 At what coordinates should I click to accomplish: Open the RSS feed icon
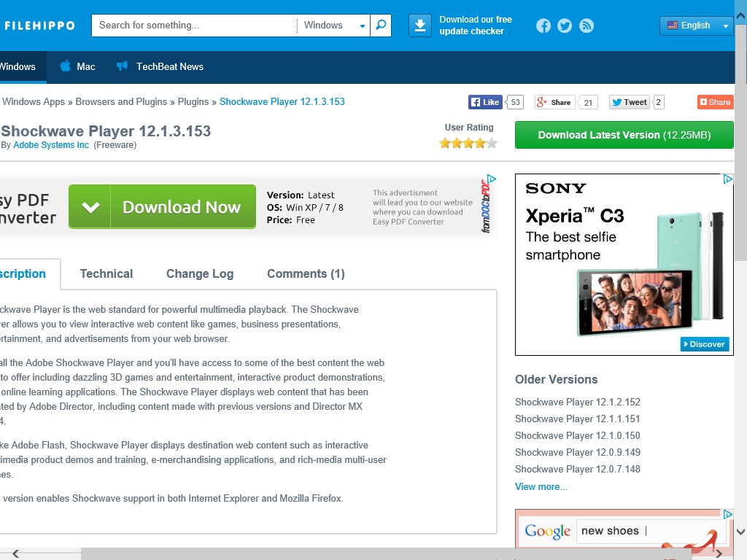click(x=587, y=26)
